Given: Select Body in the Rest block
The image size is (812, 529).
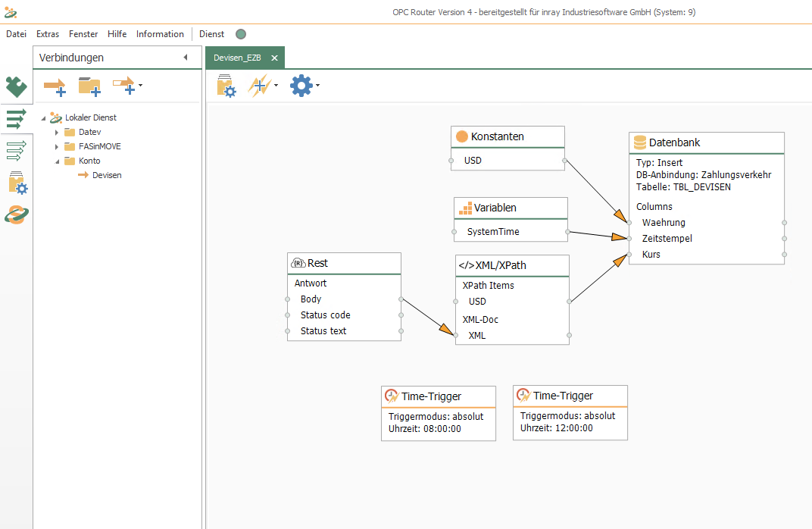Looking at the screenshot, I should coord(344,299).
